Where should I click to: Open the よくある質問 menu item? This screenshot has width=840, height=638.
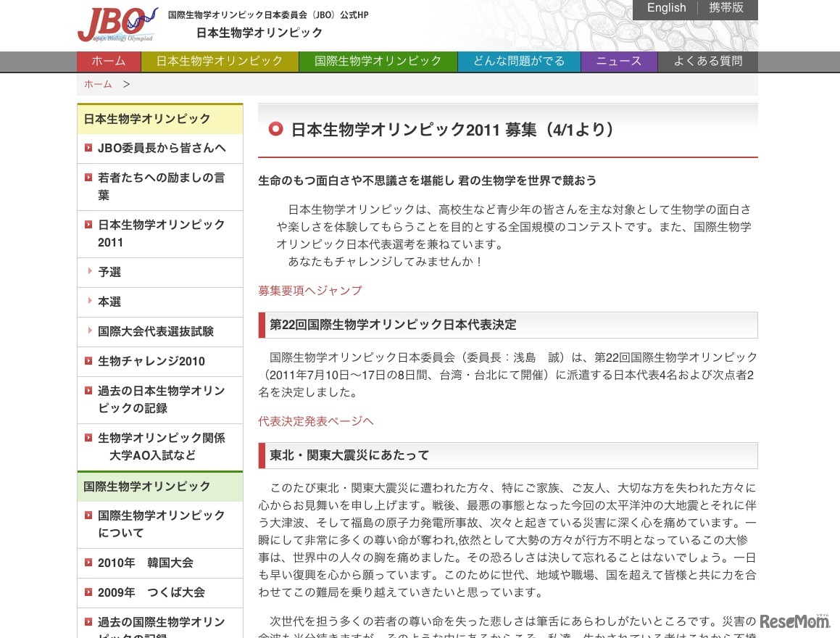[x=707, y=62]
